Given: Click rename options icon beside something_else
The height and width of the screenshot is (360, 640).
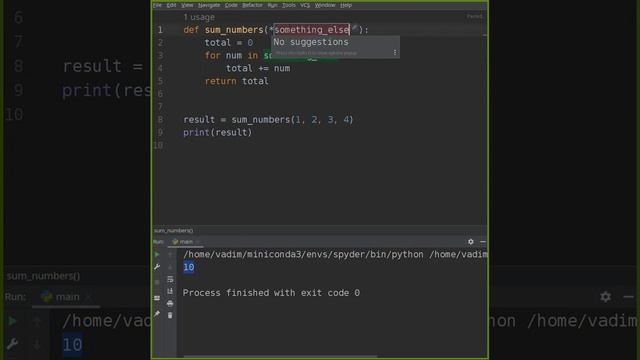Looking at the screenshot, I should click(354, 29).
